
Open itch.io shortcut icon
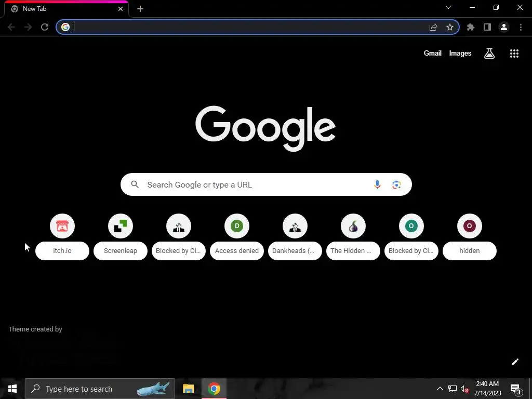(62, 226)
